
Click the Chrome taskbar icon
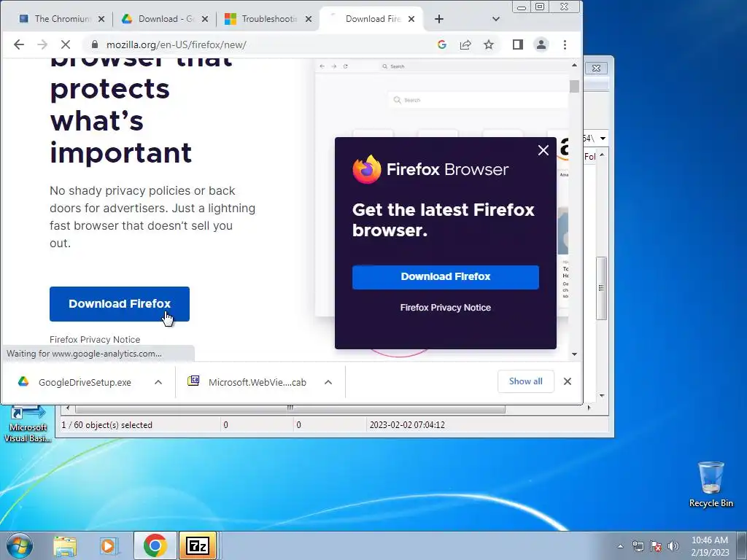point(155,545)
